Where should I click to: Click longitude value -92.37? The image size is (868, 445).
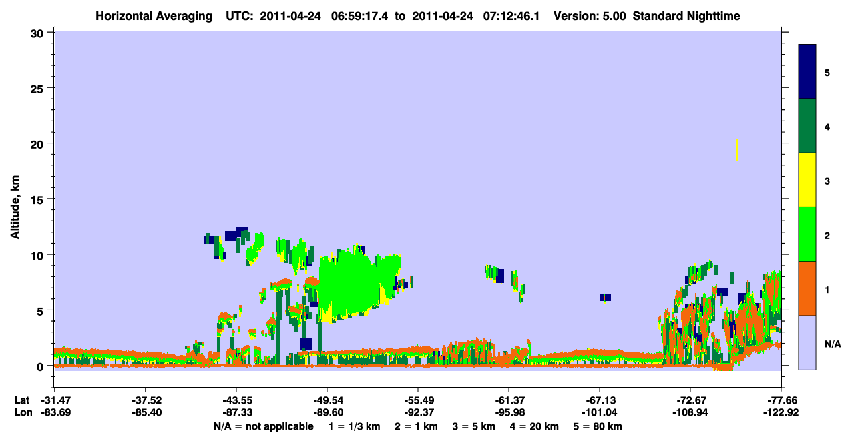417,413
